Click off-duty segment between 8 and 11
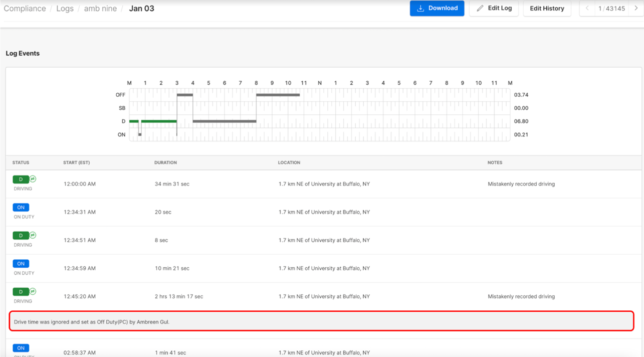Image resolution: width=644 pixels, height=357 pixels. tap(278, 95)
